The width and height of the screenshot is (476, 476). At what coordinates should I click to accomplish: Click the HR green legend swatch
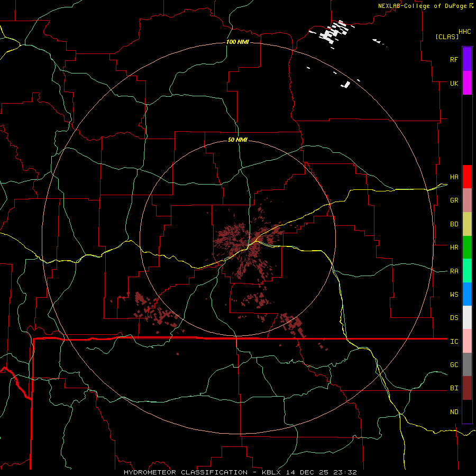(x=467, y=247)
